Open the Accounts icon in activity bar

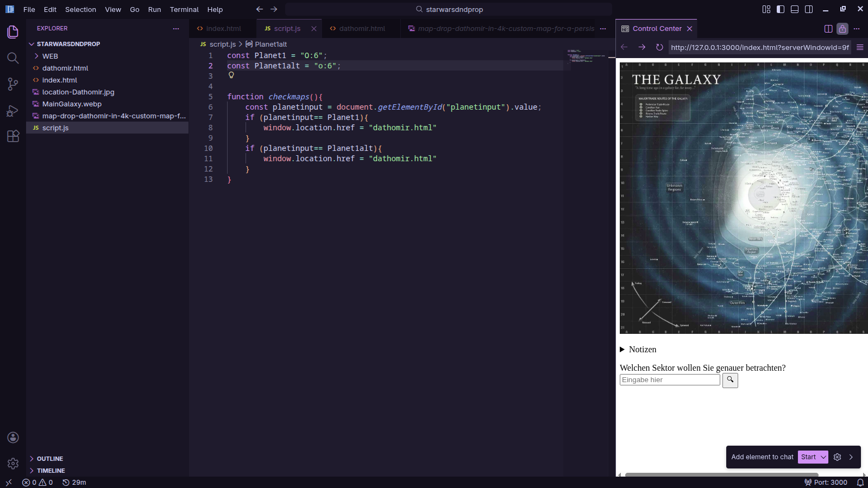13,438
